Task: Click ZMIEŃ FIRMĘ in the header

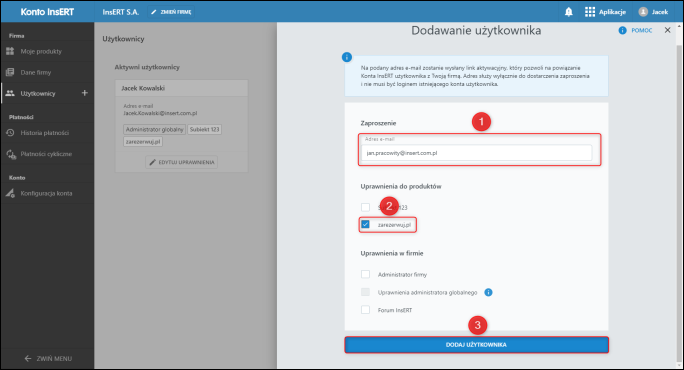Action: 171,12
